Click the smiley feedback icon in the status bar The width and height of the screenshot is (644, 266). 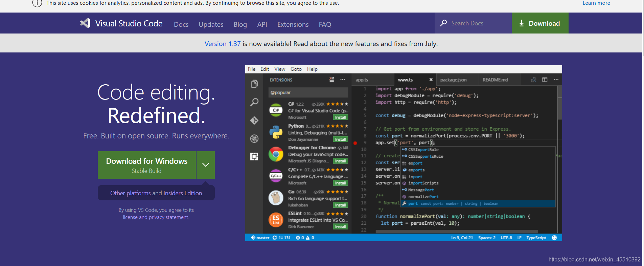554,238
